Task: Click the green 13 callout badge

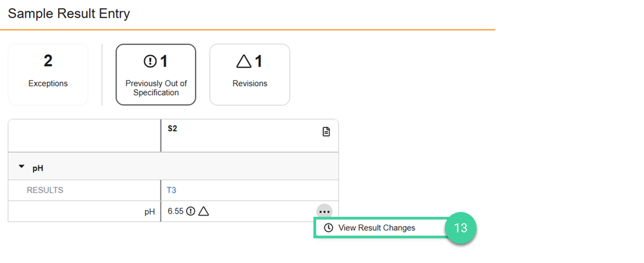Action: pos(460,228)
